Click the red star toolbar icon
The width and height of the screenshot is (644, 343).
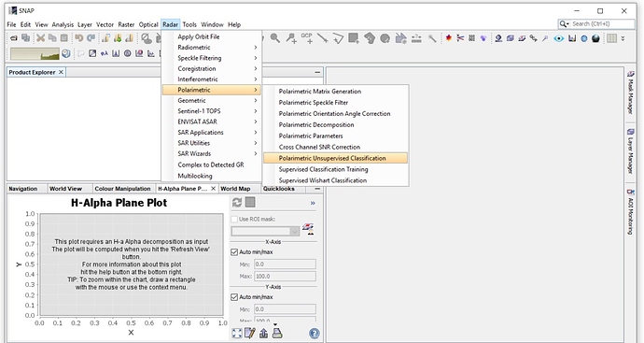tap(449, 38)
